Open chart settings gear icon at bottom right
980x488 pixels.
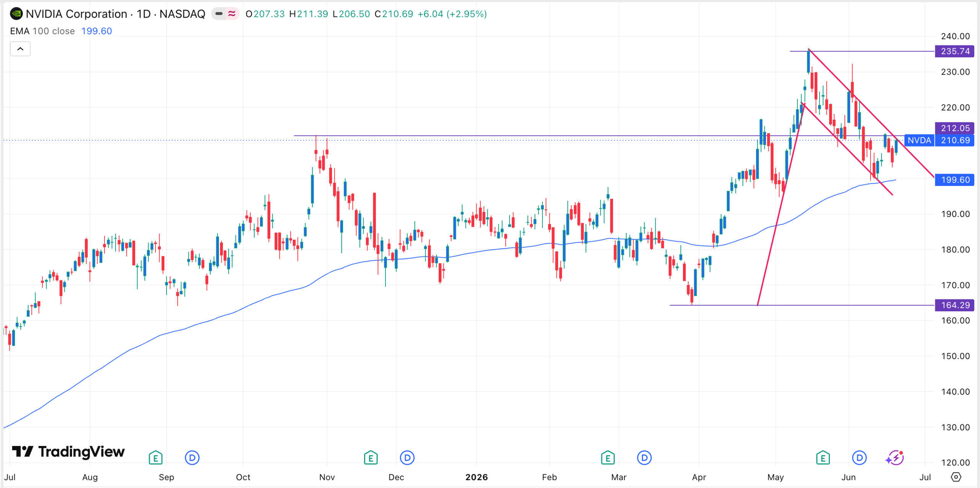pos(956,477)
